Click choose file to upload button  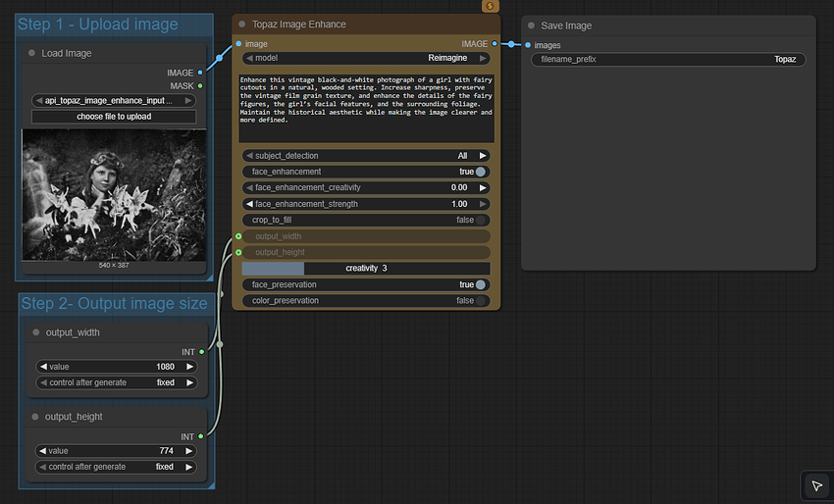113,117
